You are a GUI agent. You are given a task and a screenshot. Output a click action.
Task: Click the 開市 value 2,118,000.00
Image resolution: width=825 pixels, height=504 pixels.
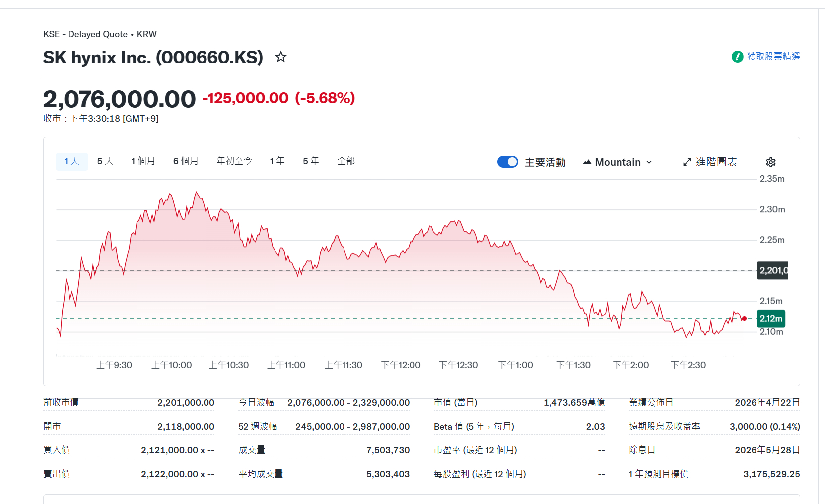[x=186, y=427]
